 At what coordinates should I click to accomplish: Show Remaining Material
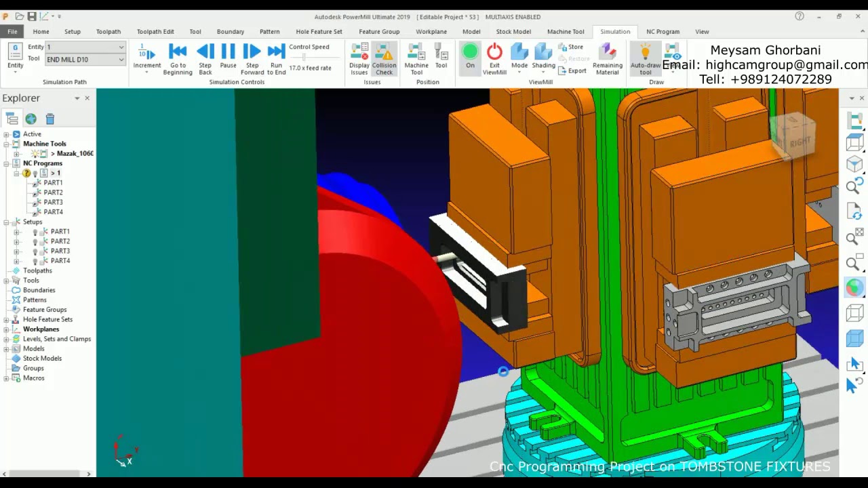[608, 60]
